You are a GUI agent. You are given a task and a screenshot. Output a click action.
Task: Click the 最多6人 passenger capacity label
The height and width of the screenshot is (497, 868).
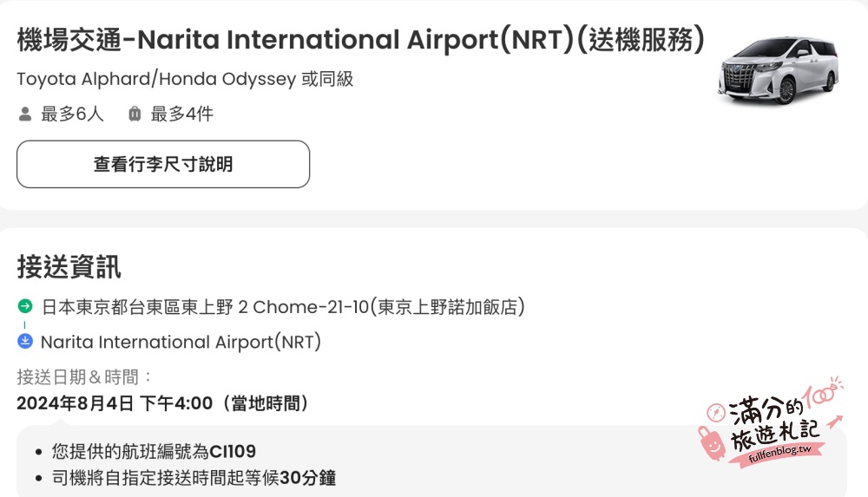point(73,114)
